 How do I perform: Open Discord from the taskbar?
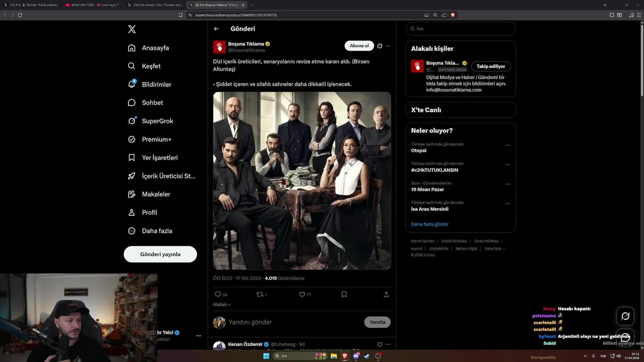[x=356, y=356]
